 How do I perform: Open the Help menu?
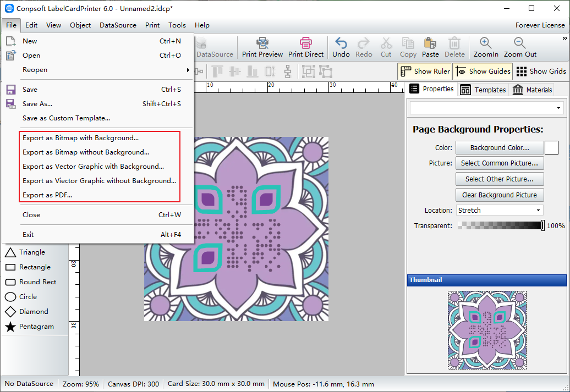[202, 25]
